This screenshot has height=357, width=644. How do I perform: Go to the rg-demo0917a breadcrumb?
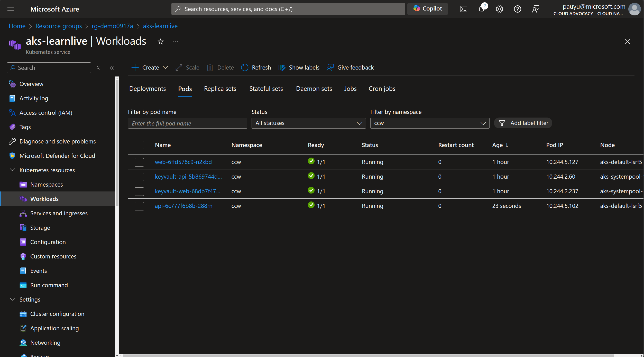coord(112,26)
